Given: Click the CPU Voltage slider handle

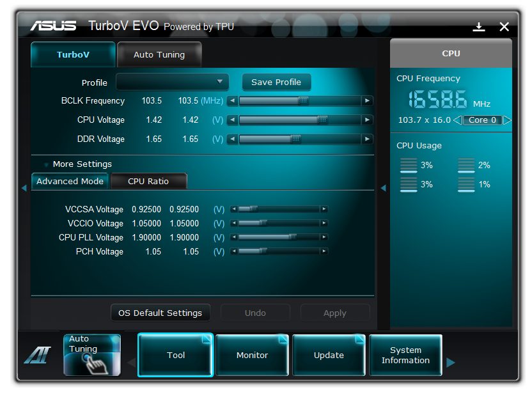Looking at the screenshot, I should coord(322,120).
